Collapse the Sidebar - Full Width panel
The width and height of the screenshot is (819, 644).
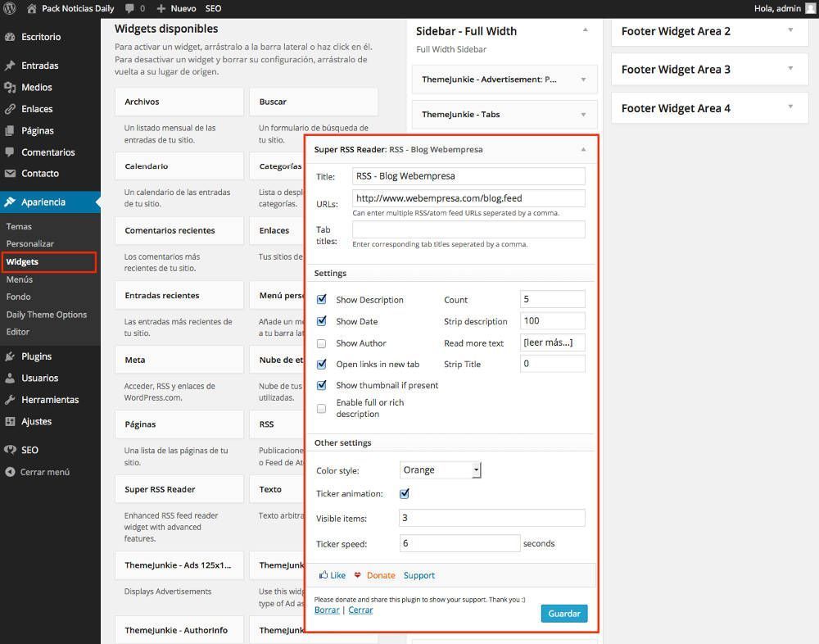586,29
